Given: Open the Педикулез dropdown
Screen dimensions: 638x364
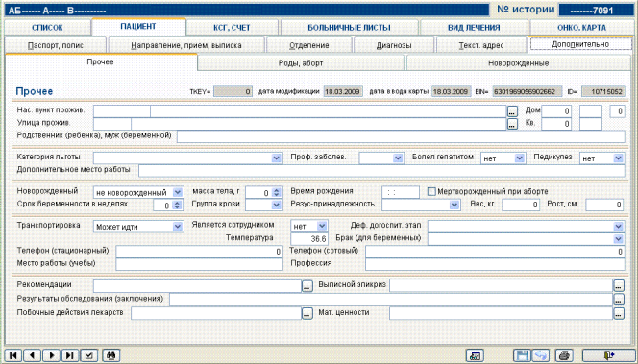Looking at the screenshot, I should 619,158.
